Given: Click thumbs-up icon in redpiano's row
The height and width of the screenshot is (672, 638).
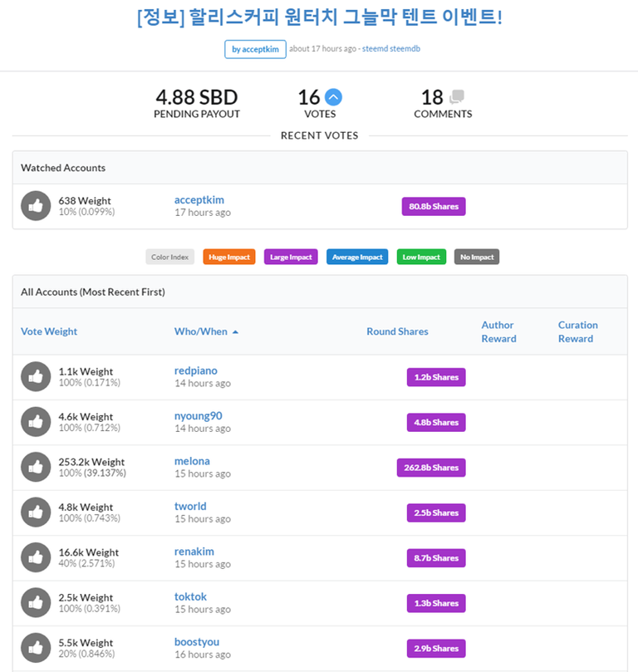Looking at the screenshot, I should coord(36,377).
